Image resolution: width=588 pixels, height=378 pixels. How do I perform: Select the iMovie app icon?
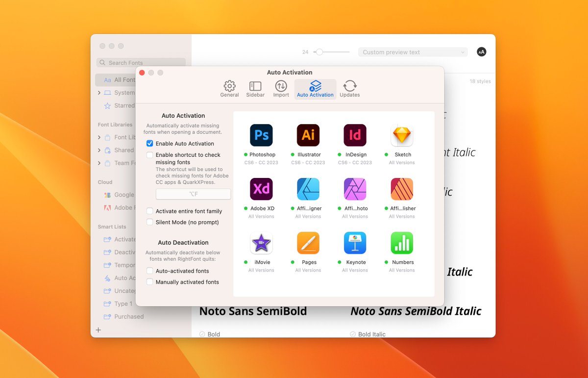[x=261, y=243]
